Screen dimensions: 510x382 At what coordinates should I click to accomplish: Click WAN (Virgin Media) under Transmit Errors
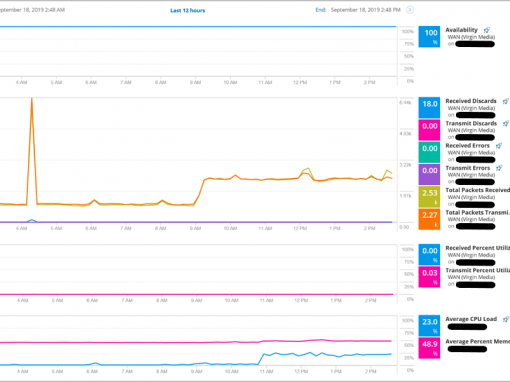[x=471, y=175]
